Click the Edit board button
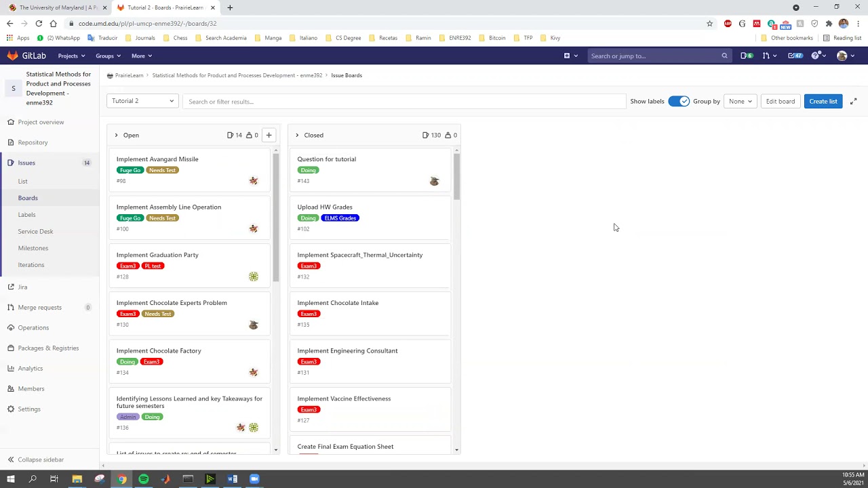Image resolution: width=868 pixels, height=488 pixels. [781, 101]
